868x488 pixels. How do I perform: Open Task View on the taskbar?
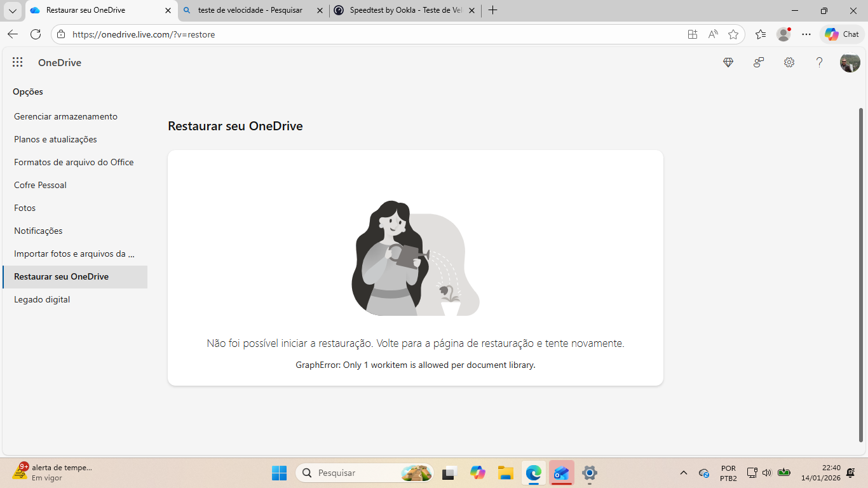click(x=450, y=473)
